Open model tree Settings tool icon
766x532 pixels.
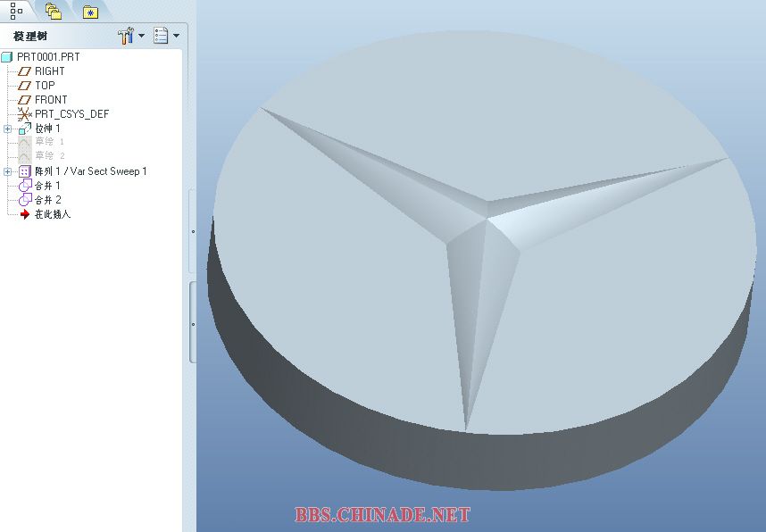click(126, 36)
